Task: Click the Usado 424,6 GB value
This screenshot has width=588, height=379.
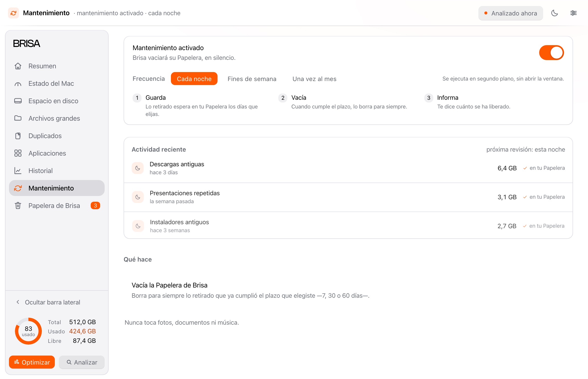Action: 82,331
